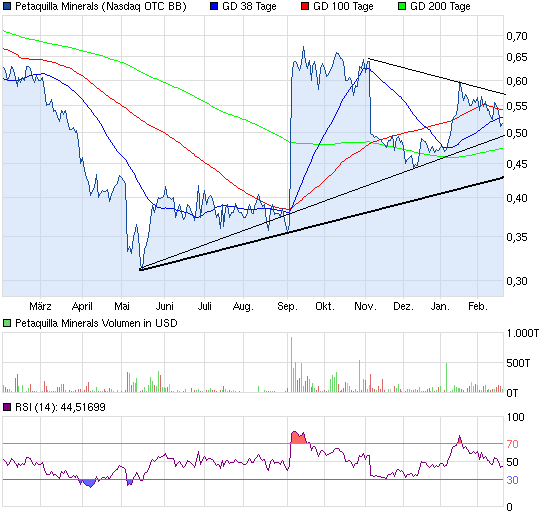The image size is (545, 515).
Task: Click the 'Okt.' month axis label
Action: coord(325,306)
